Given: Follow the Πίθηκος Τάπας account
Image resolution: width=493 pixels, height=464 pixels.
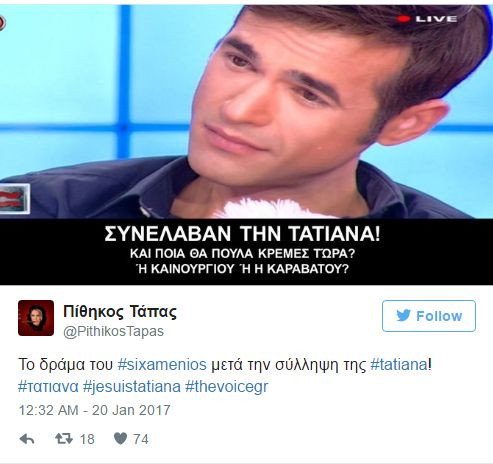Looking at the screenshot, I should [429, 316].
